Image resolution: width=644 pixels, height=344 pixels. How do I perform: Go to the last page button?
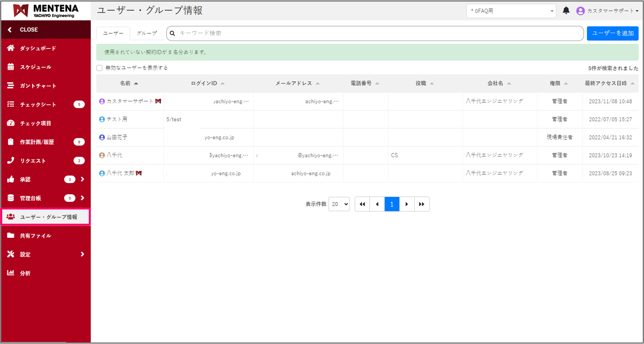click(x=422, y=204)
